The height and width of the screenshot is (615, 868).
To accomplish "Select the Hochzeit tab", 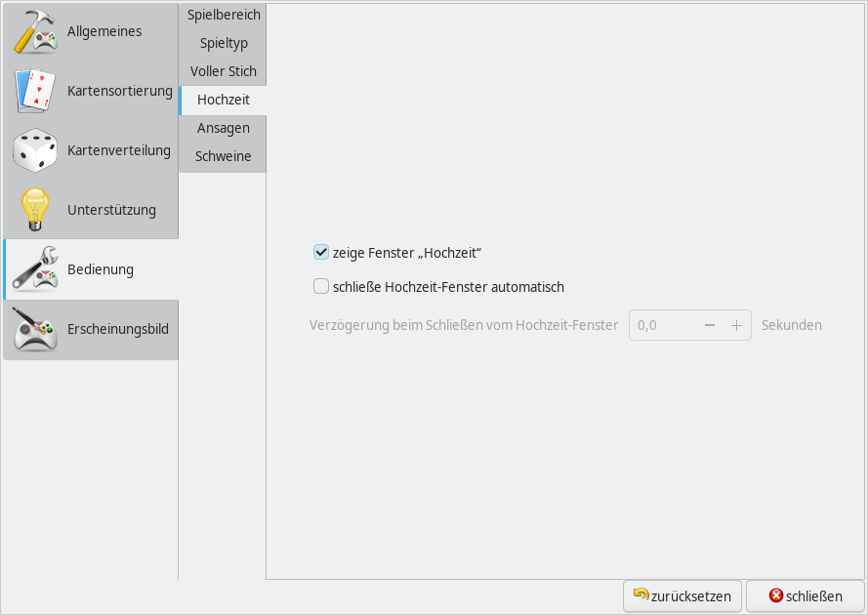I will pyautogui.click(x=224, y=100).
